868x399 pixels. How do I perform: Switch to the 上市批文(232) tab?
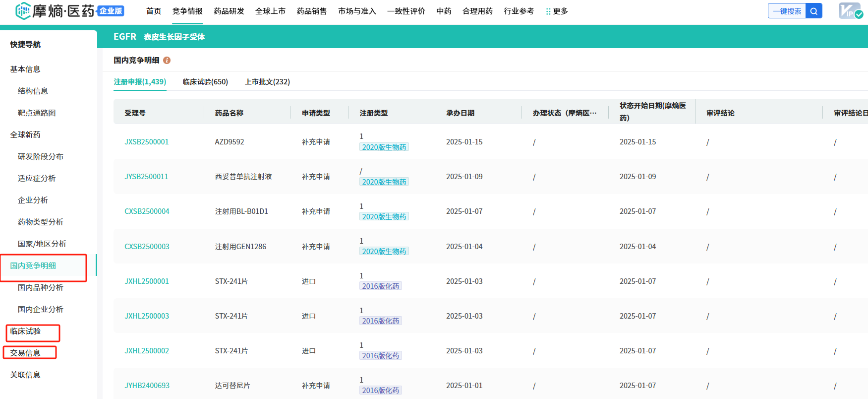click(x=267, y=82)
